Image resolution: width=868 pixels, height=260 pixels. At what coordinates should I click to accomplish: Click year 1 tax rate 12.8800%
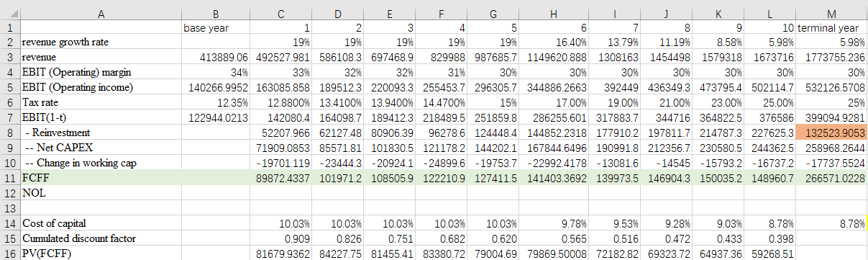click(x=281, y=102)
